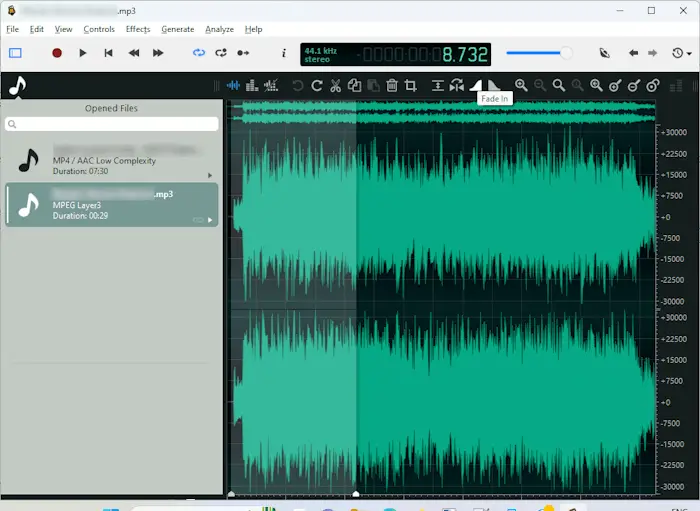Select the MP4 / AAC Low Complexity file
The image size is (700, 511).
click(112, 160)
